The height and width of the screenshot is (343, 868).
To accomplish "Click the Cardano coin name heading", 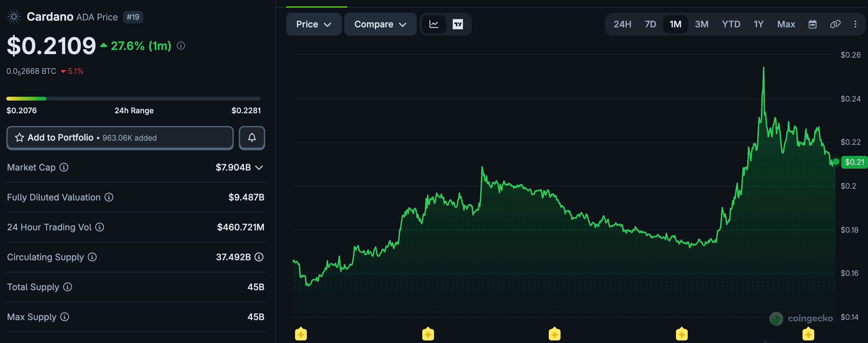I will tap(50, 17).
